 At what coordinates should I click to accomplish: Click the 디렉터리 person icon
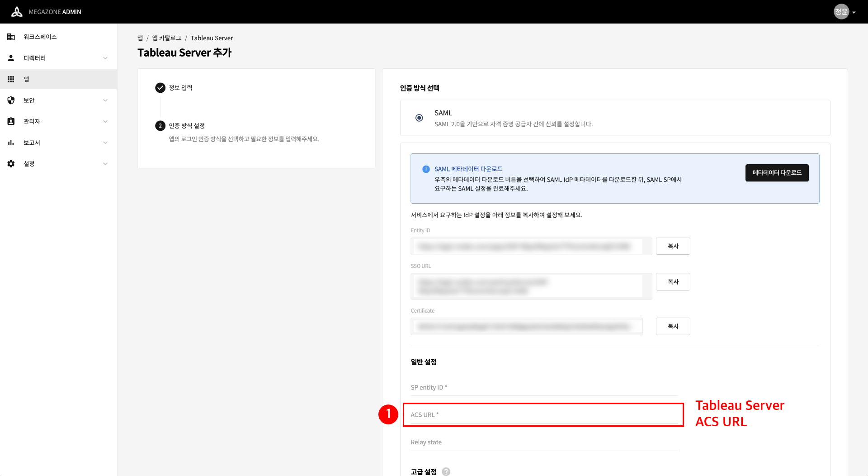pos(11,58)
